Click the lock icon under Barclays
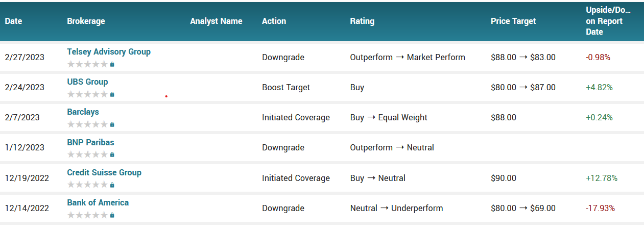Image resolution: width=644 pixels, height=234 pixels. pos(112,124)
